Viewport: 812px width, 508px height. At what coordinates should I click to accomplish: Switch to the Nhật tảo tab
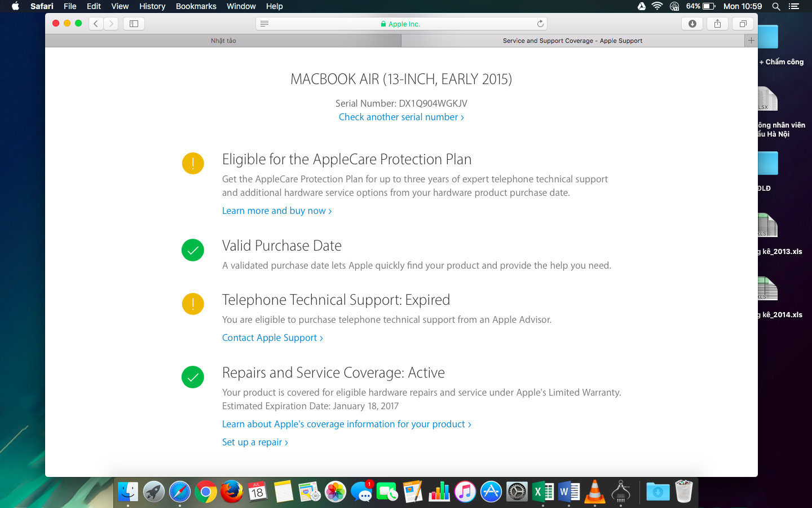click(x=223, y=41)
